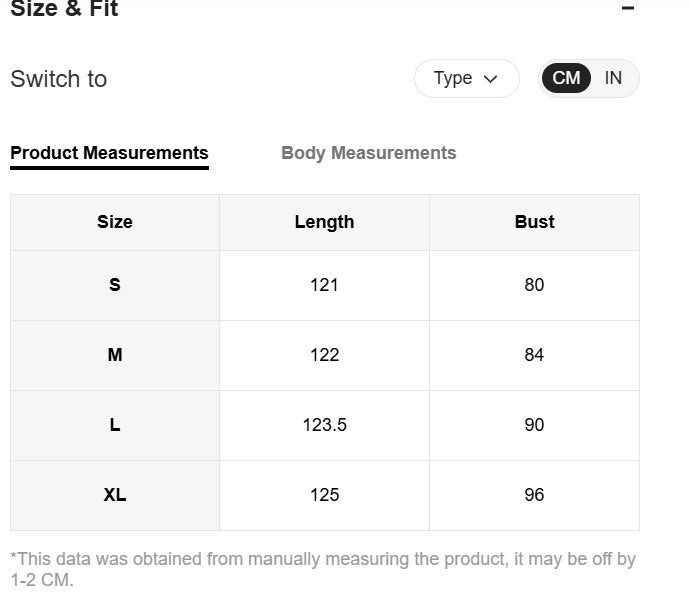Select the L size row label

(115, 425)
